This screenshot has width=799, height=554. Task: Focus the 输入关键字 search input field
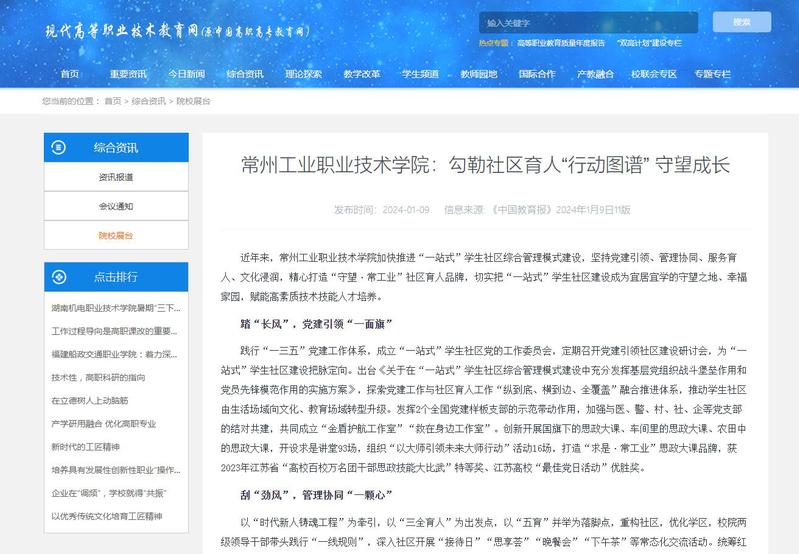coord(588,22)
